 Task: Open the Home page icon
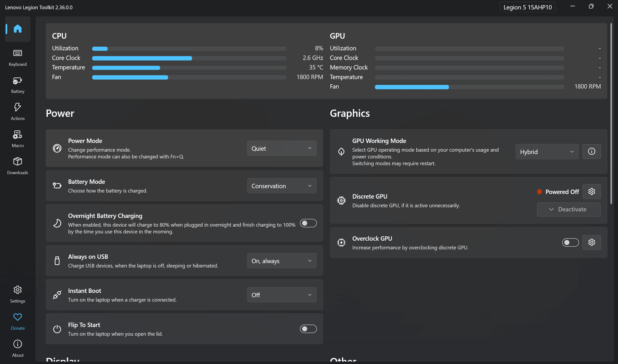18,29
